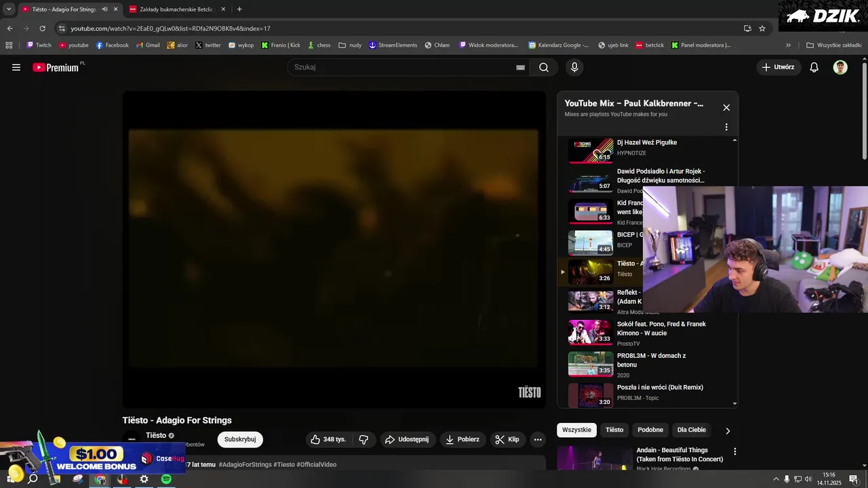
Task: Open the twitter bookmark
Action: tap(208, 45)
